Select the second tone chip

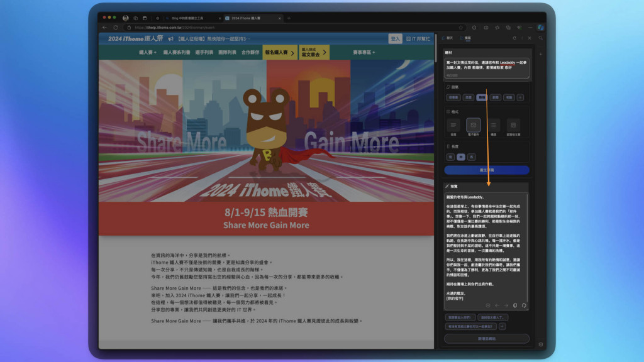(468, 97)
